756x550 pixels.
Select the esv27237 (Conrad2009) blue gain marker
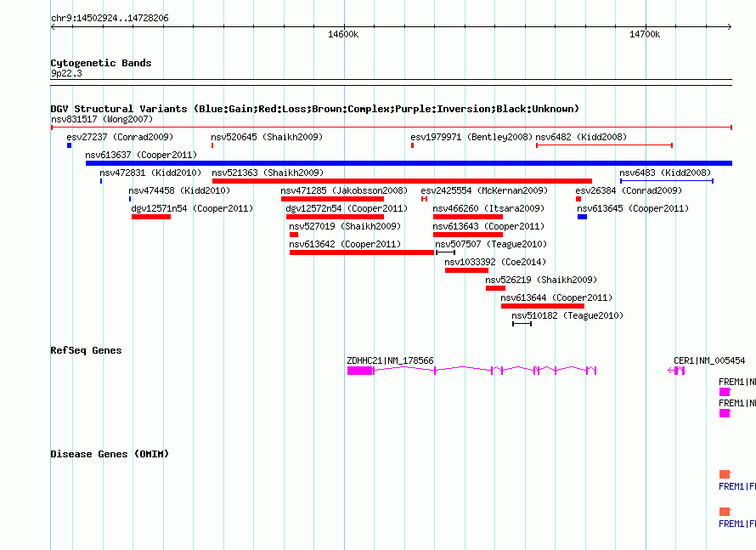click(x=70, y=145)
